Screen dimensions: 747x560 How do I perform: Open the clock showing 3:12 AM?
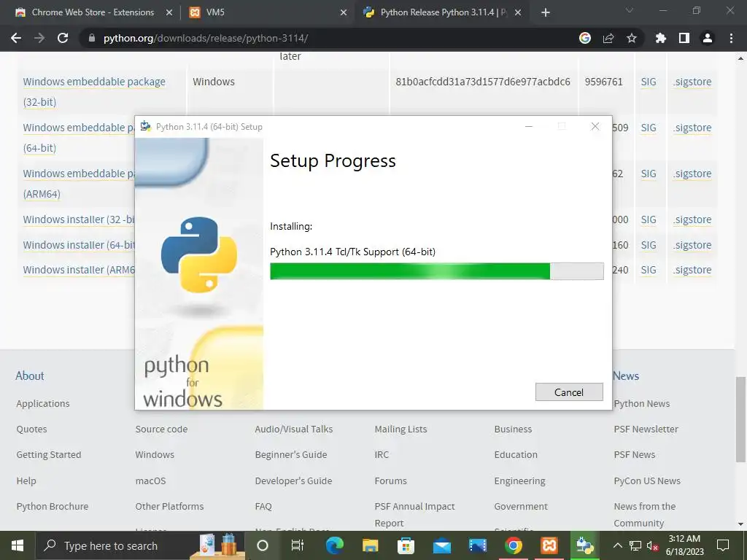684,545
